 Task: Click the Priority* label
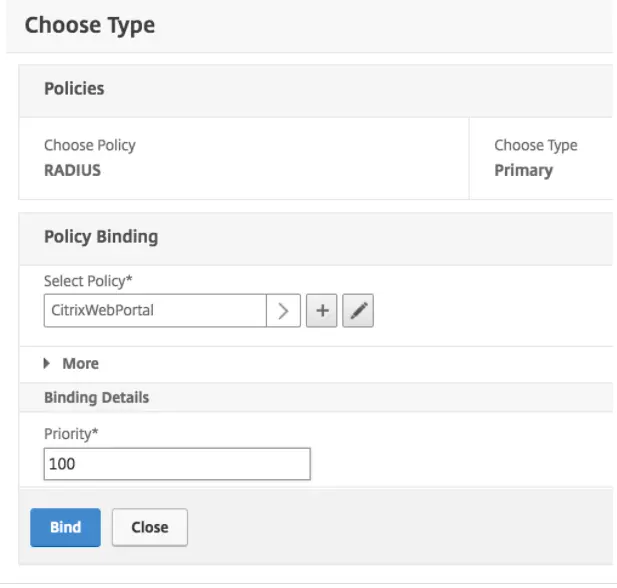pos(71,434)
